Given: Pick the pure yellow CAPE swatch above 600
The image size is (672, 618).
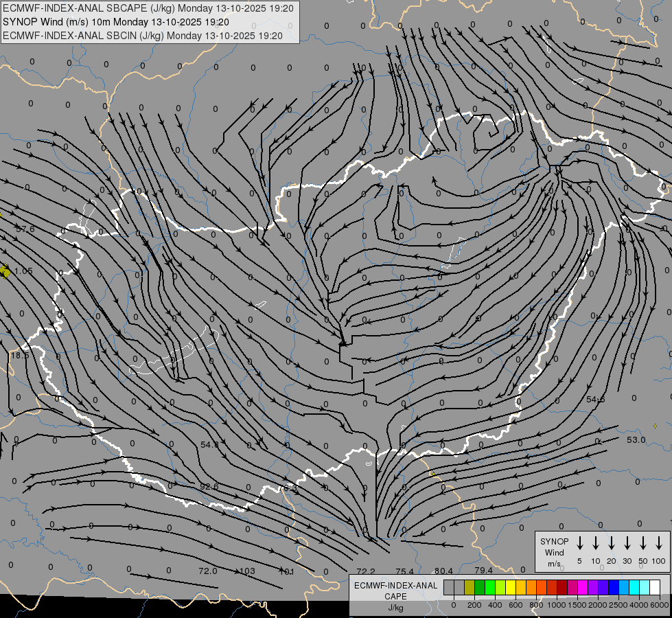Looking at the screenshot, I should (x=511, y=587).
